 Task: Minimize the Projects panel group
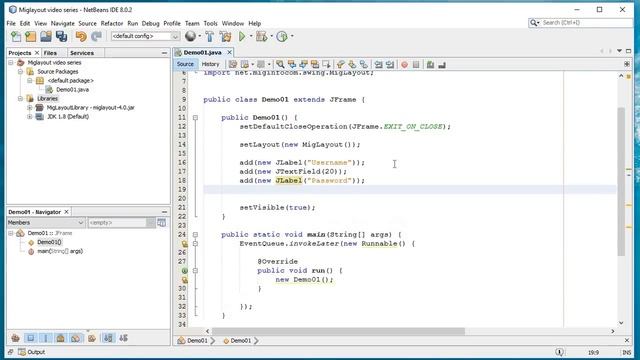164,53
